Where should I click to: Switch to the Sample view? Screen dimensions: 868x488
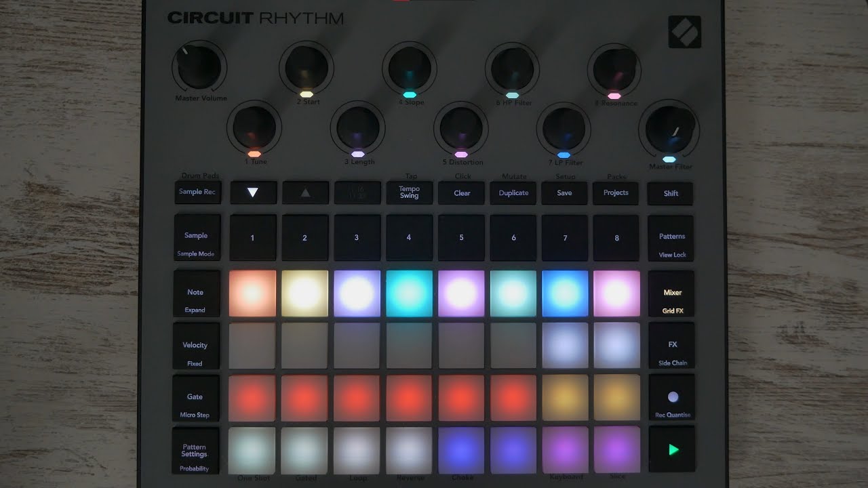click(x=197, y=237)
